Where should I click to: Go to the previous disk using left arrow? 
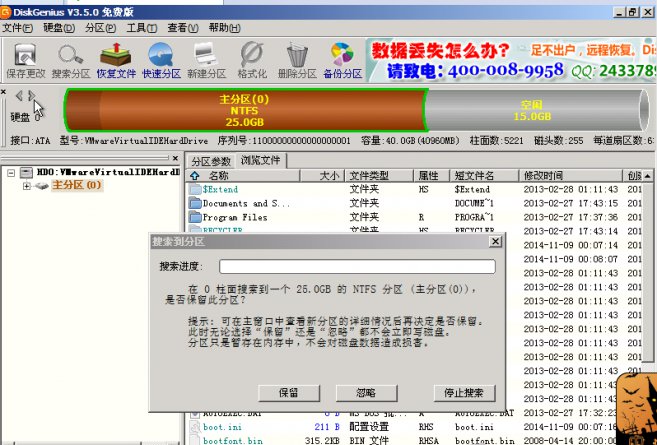(x=19, y=96)
